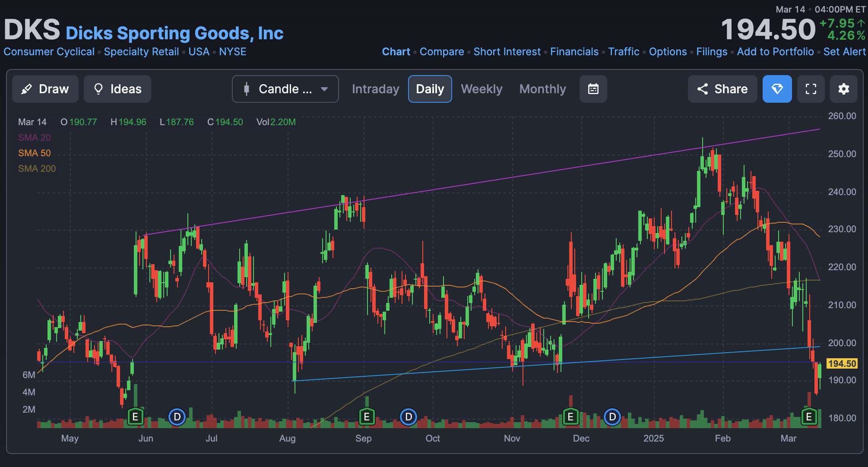The image size is (868, 467).
Task: Open chart settings gear
Action: point(844,89)
